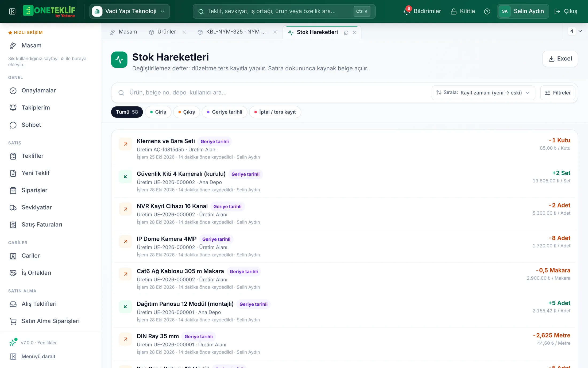The height and width of the screenshot is (368, 588).
Task: Export list with Excel button
Action: click(x=560, y=59)
